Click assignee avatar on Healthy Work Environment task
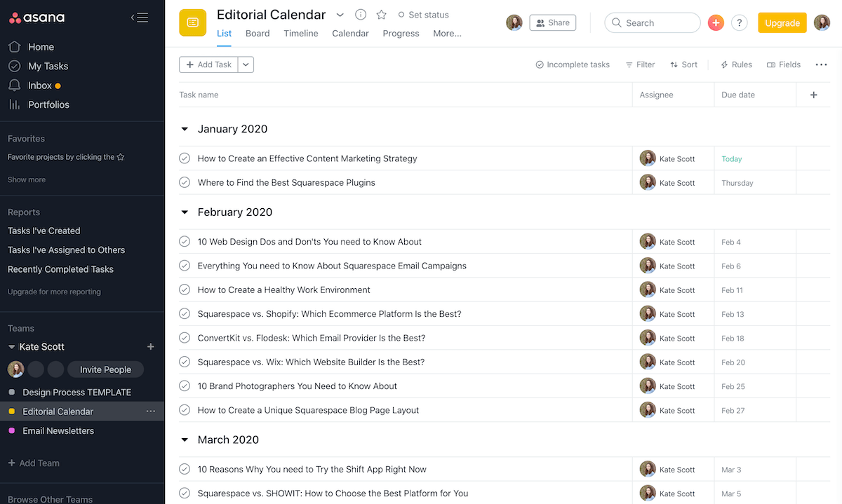This screenshot has width=842, height=504. [x=648, y=290]
